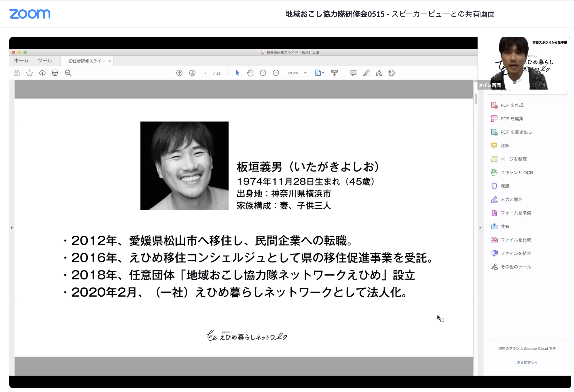Screen dimensions: 574x392
Task: Expand the fit page options dropdown arrow
Action: (x=323, y=73)
